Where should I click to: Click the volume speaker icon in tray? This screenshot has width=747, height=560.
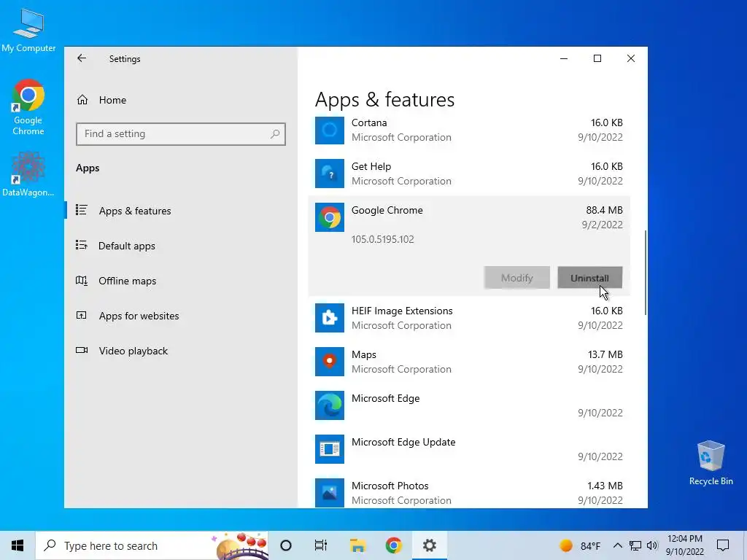coord(652,545)
